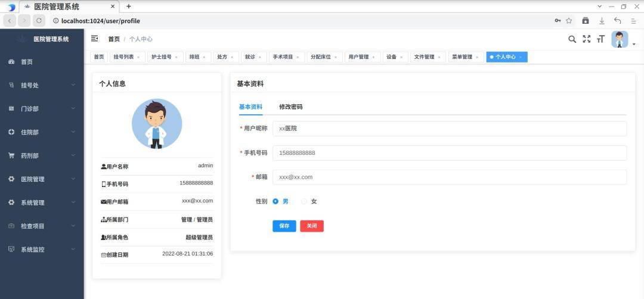This screenshot has height=299, width=644.
Task: Switch to the 就诊 page tab
Action: coord(254,57)
